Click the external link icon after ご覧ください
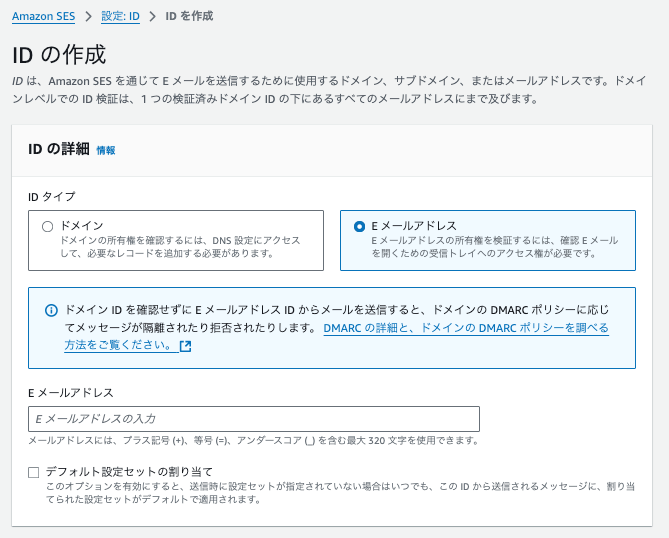 186,346
